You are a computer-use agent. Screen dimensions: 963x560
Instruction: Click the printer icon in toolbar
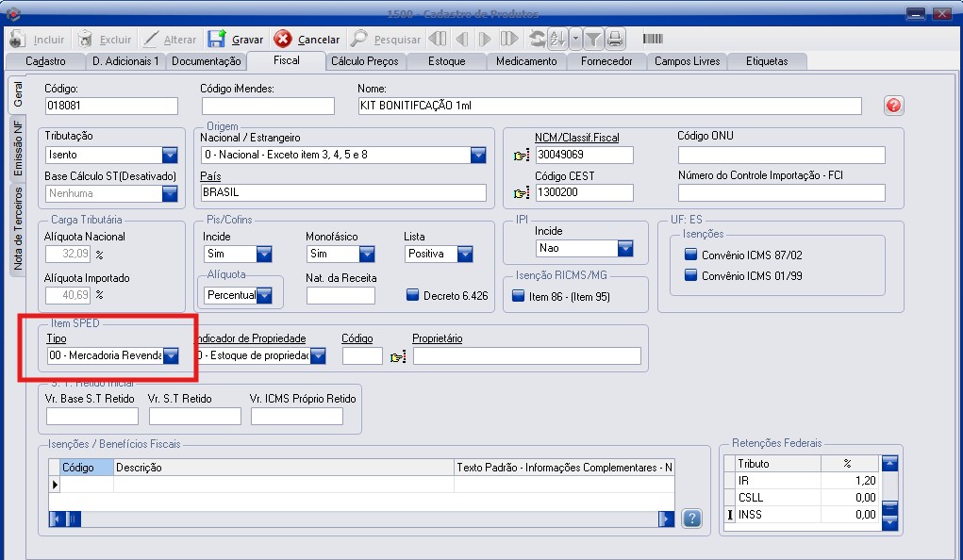click(615, 40)
